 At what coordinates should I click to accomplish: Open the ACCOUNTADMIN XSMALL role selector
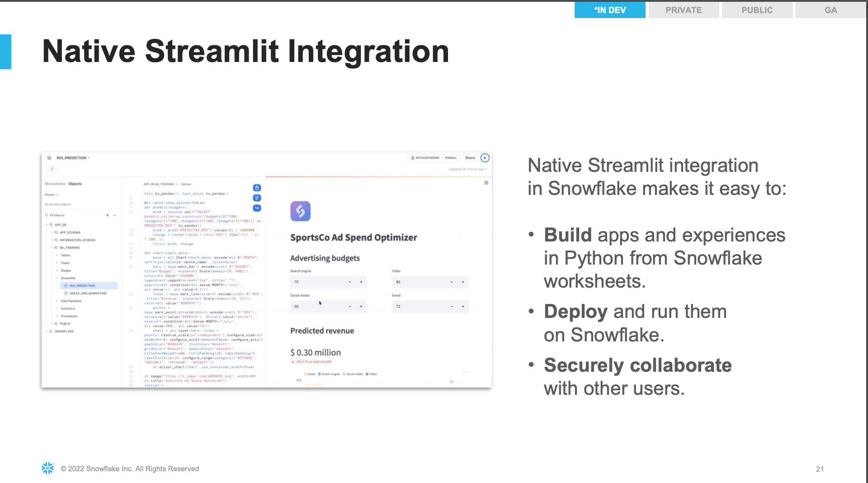tap(434, 158)
